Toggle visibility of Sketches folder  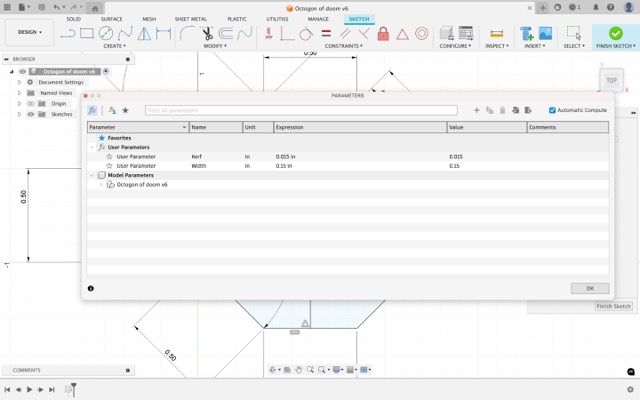pyautogui.click(x=31, y=114)
